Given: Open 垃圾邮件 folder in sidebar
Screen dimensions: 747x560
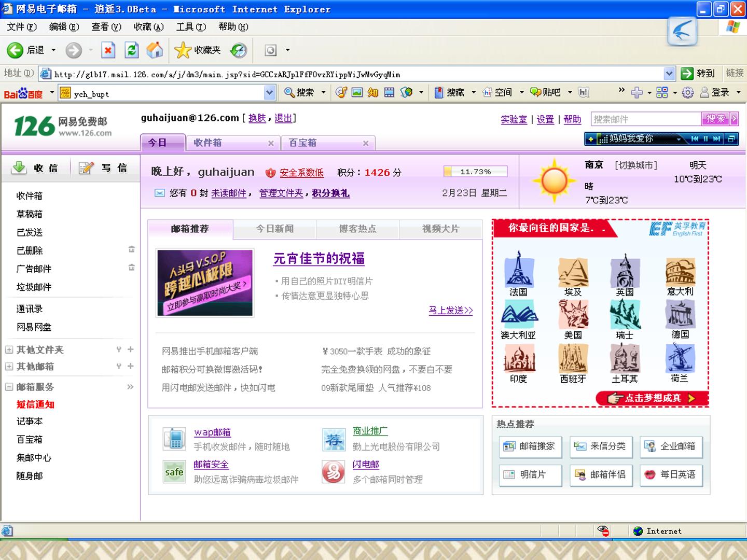Looking at the screenshot, I should click(x=34, y=287).
